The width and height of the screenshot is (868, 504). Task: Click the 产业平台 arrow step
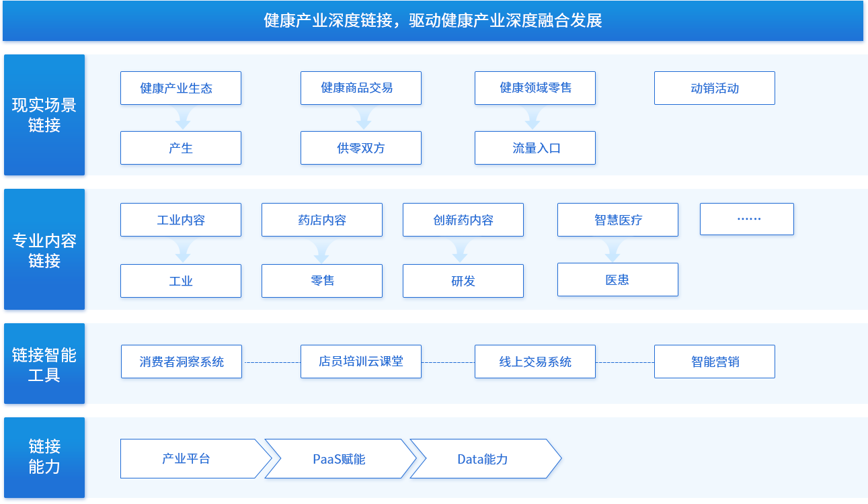[x=196, y=459]
